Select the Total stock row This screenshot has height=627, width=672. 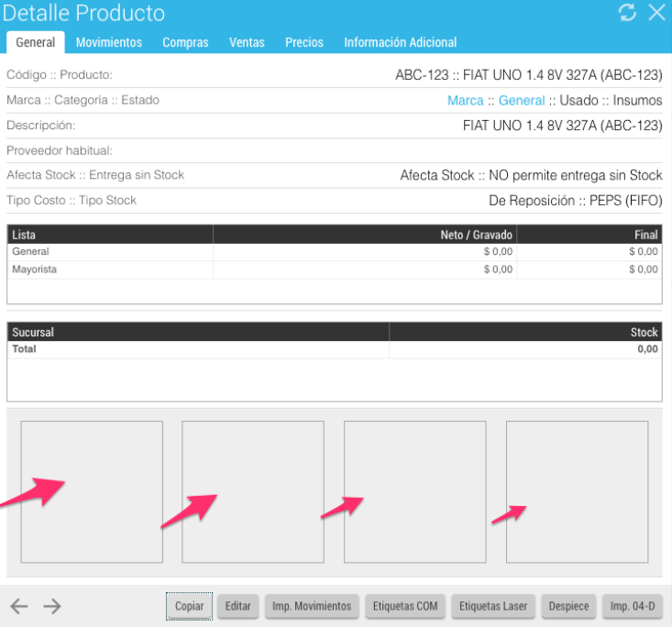coord(335,349)
